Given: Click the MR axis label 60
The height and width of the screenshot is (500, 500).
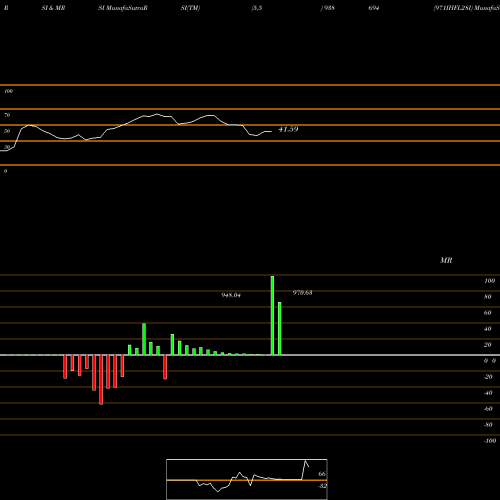Looking at the screenshot, I should point(488,313).
